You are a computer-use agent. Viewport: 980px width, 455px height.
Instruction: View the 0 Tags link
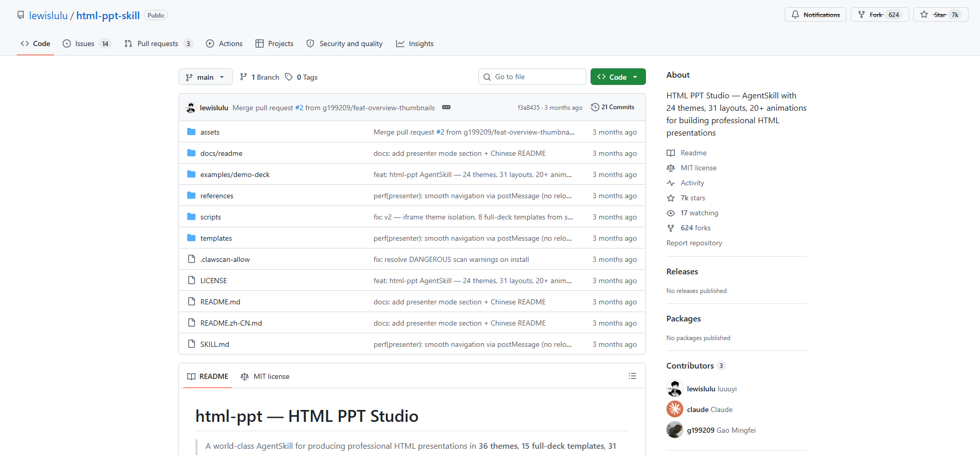[x=301, y=77]
